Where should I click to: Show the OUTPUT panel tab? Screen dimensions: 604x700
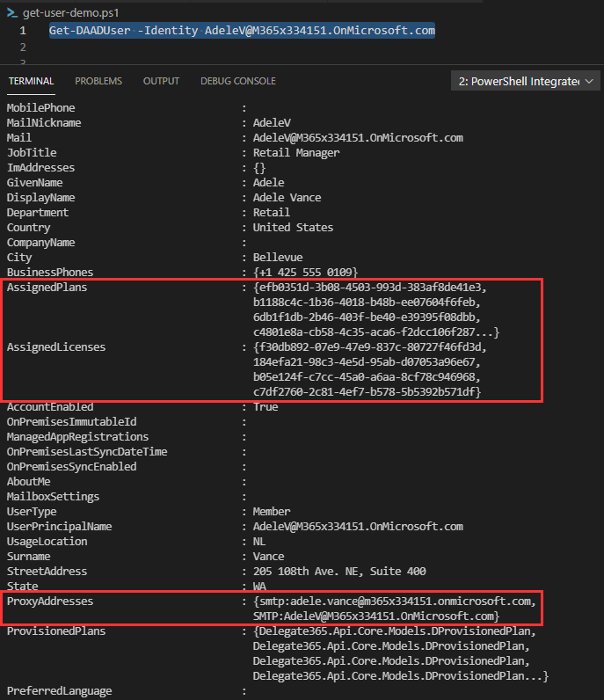tap(161, 81)
